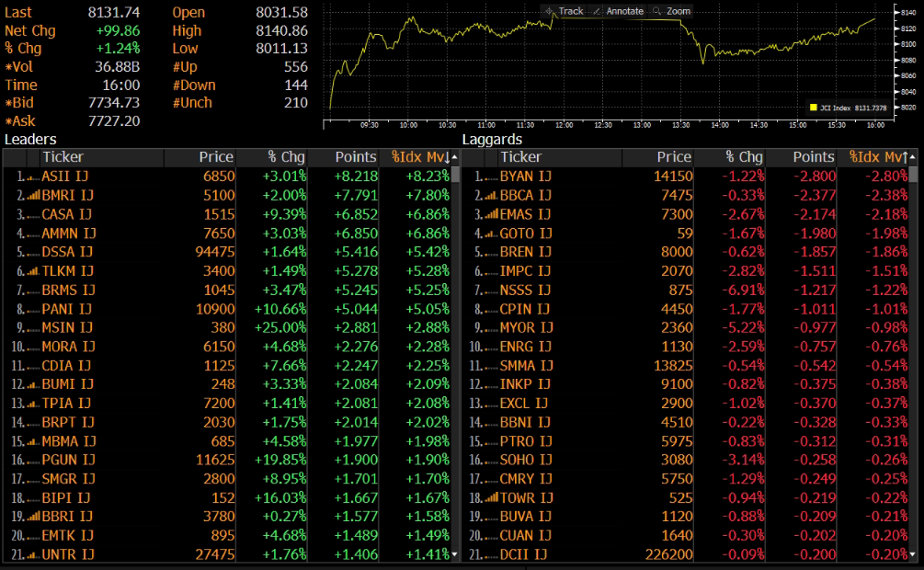
Task: Click the Leaders Points column header
Action: click(355, 157)
